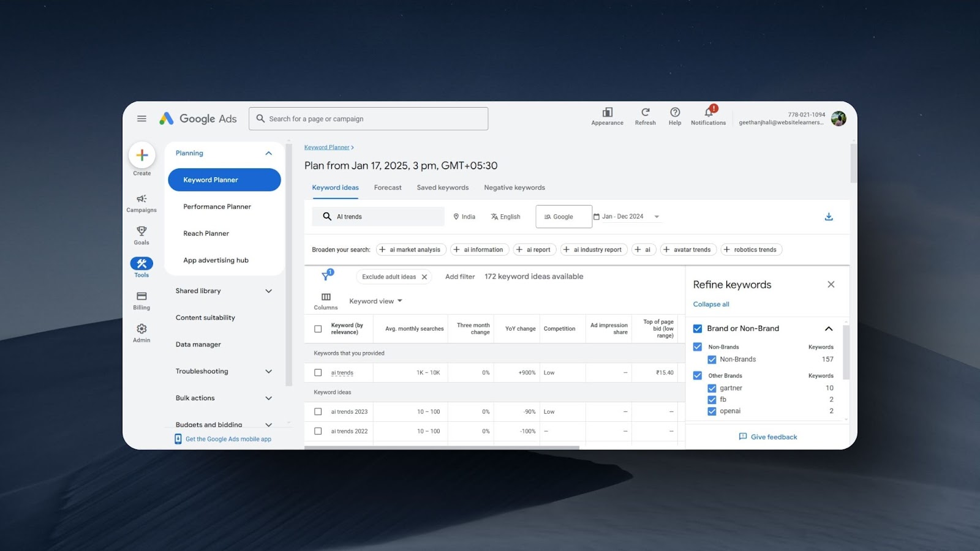This screenshot has height=551, width=980.
Task: Click Add filter
Action: [460, 277]
